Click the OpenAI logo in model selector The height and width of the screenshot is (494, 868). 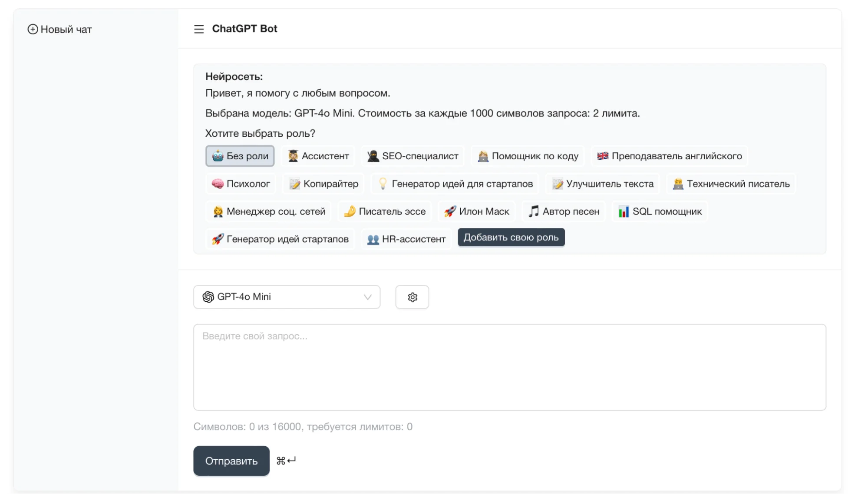208,297
